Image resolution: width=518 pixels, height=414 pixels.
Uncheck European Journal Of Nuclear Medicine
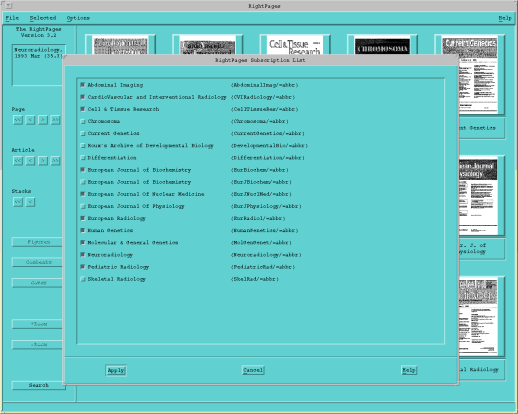pyautogui.click(x=83, y=194)
